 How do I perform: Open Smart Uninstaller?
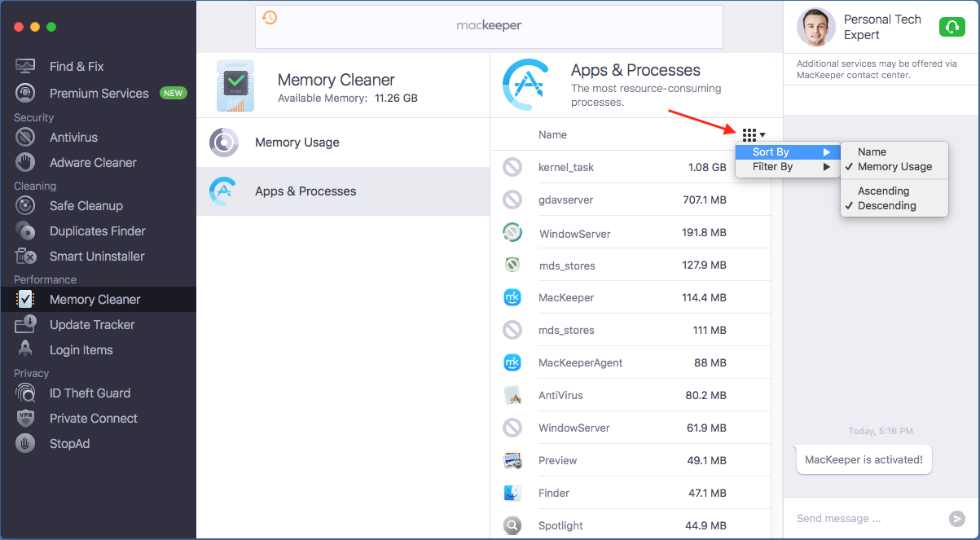coord(98,257)
